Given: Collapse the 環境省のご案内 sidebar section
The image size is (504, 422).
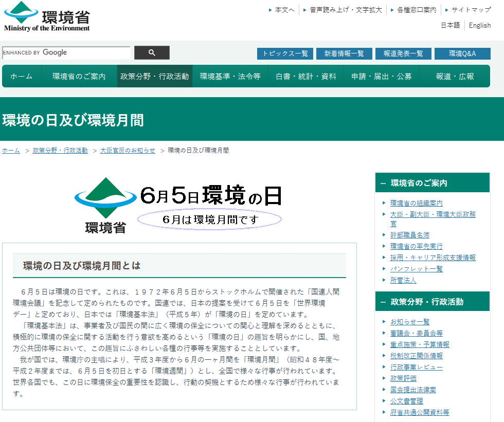Looking at the screenshot, I should pyautogui.click(x=384, y=183).
